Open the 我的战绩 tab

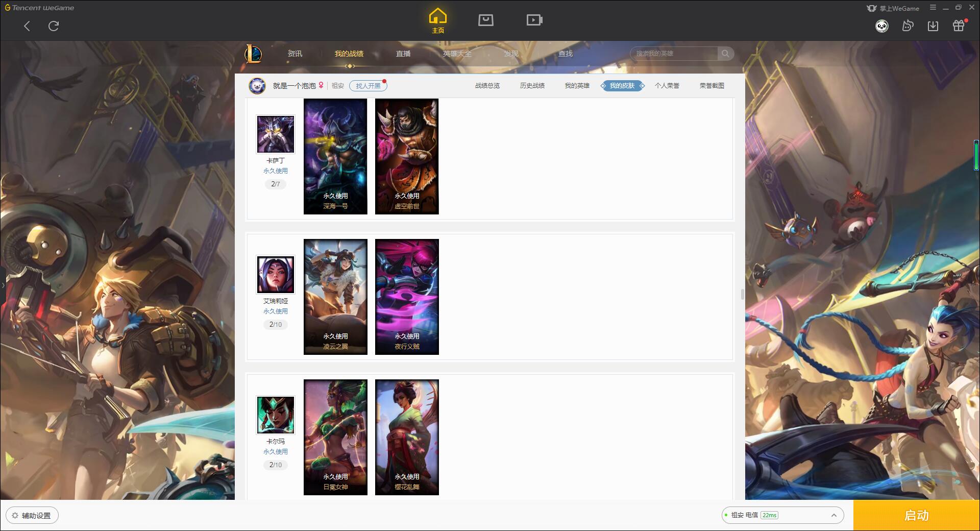coord(349,54)
